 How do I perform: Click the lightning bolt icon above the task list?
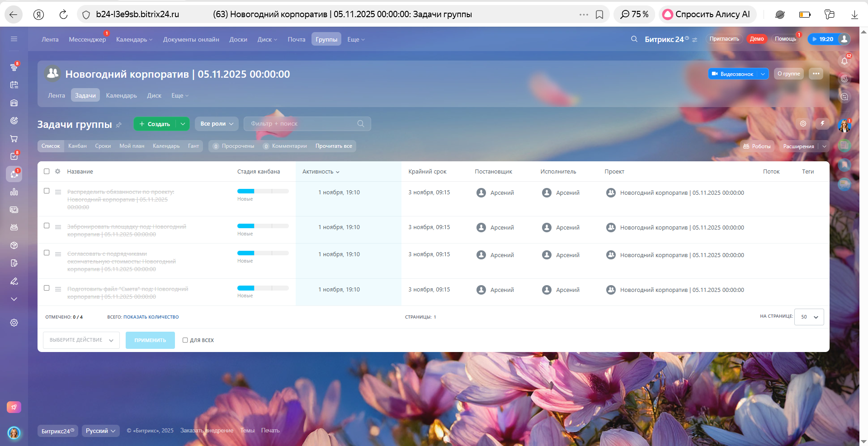point(822,123)
